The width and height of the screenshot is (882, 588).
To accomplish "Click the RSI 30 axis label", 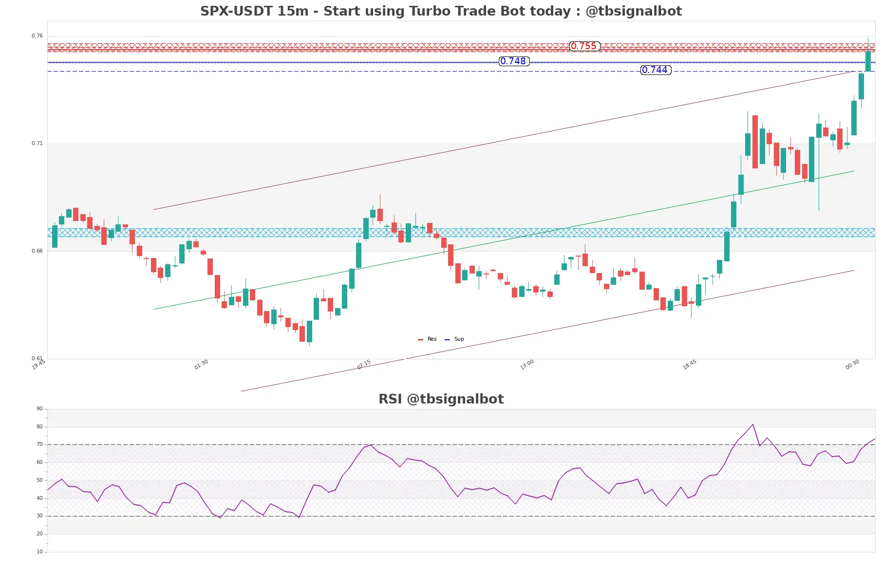I will pyautogui.click(x=39, y=516).
